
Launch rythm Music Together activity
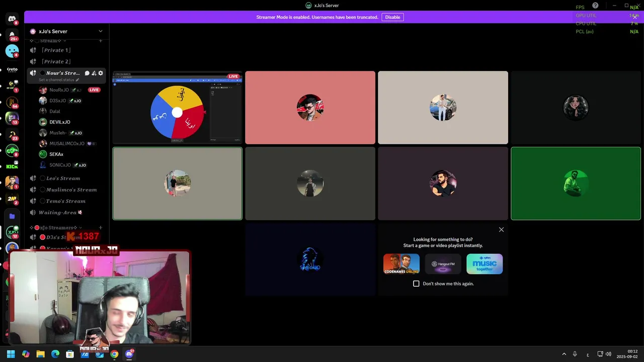coord(485,264)
